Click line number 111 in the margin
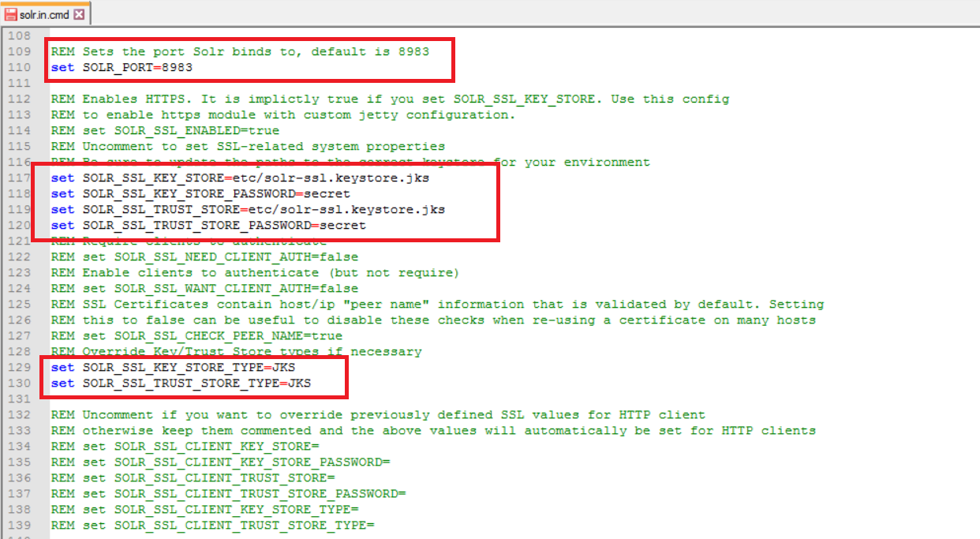980x539 pixels. click(x=18, y=83)
